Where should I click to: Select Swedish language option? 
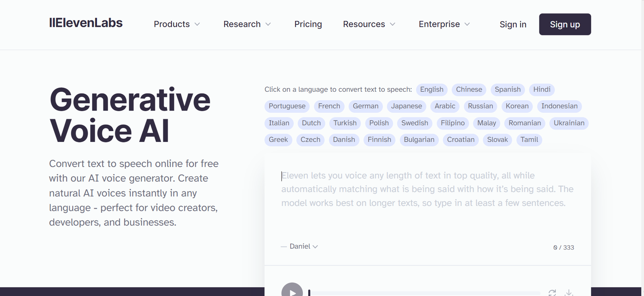(x=415, y=123)
